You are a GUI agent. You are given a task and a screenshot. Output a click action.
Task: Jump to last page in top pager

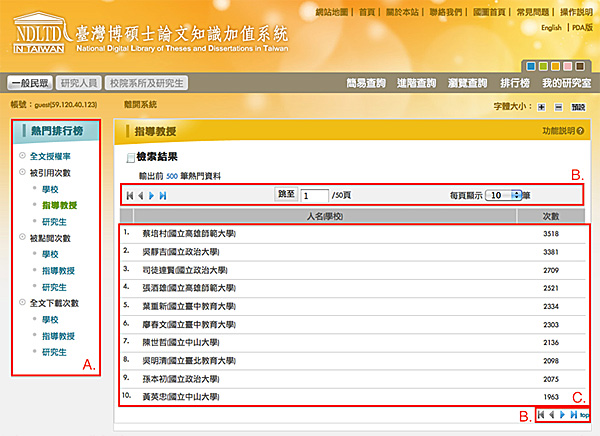[163, 195]
